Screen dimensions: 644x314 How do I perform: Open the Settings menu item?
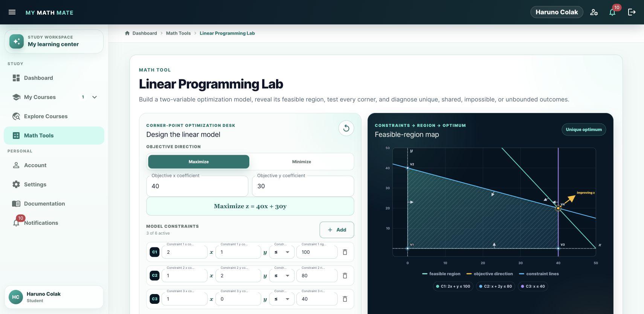coord(54,184)
